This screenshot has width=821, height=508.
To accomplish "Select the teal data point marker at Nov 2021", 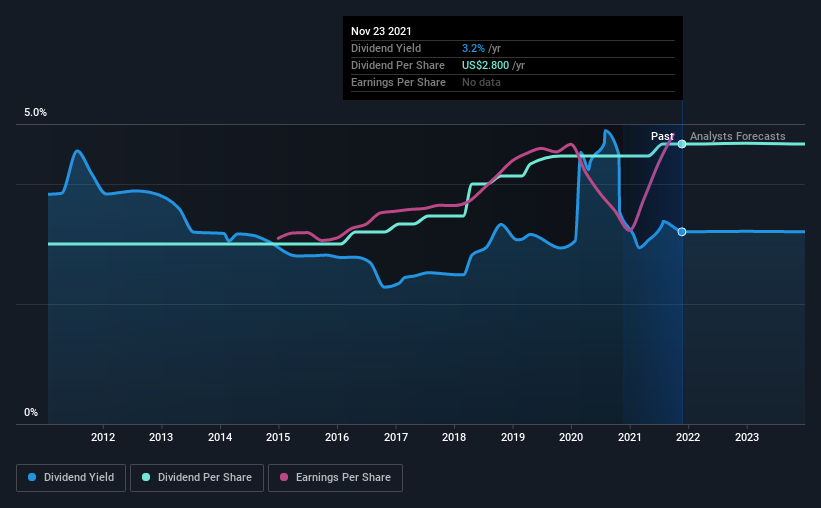I will [682, 144].
